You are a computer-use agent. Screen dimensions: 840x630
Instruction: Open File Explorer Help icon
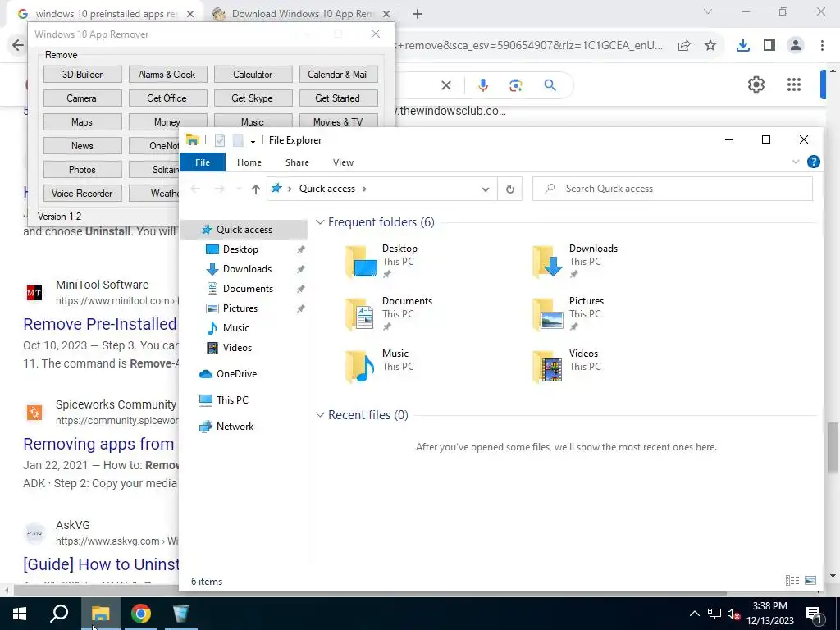(x=813, y=162)
